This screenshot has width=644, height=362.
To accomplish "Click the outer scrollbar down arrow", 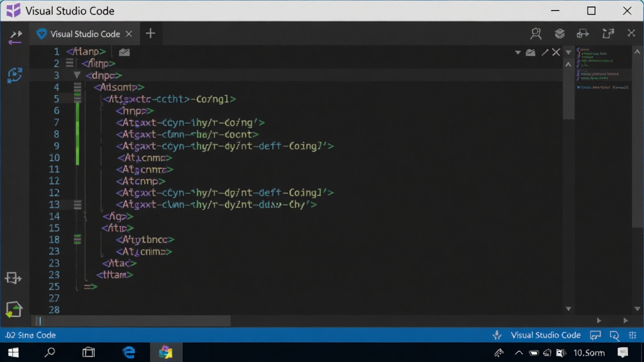I will [x=637, y=309].
